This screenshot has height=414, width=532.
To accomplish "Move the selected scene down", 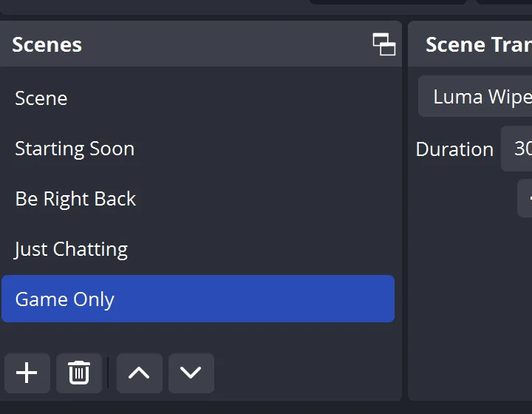I will (x=191, y=373).
